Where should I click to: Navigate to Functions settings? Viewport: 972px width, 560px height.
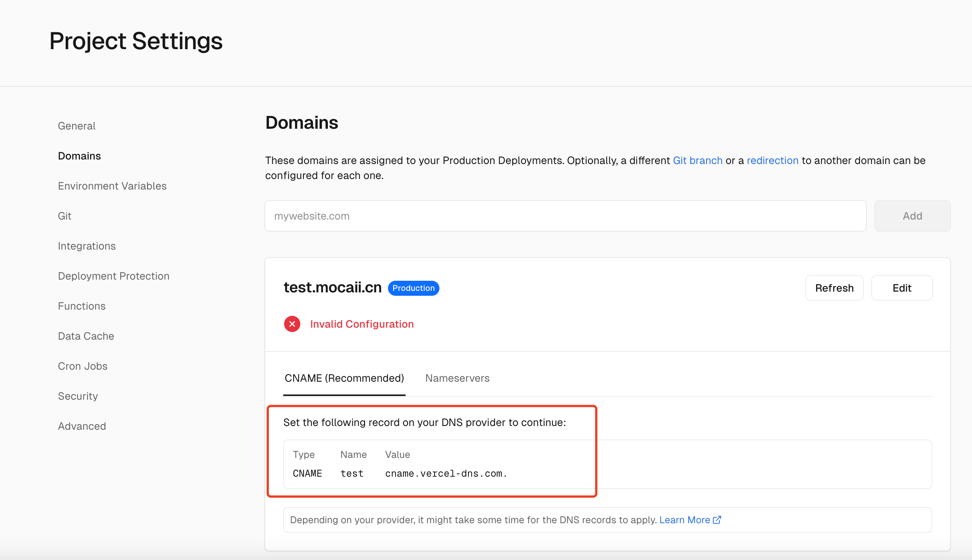82,306
